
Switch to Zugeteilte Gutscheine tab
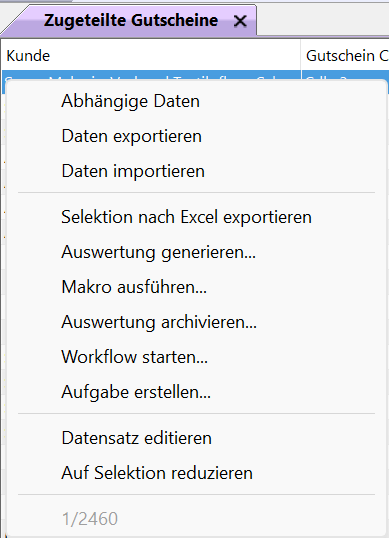click(131, 20)
